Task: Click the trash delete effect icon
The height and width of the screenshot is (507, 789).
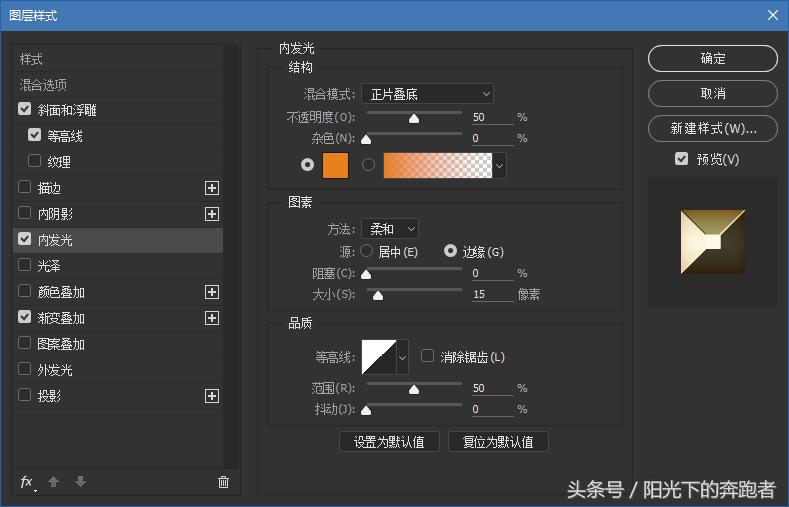Action: 223,482
